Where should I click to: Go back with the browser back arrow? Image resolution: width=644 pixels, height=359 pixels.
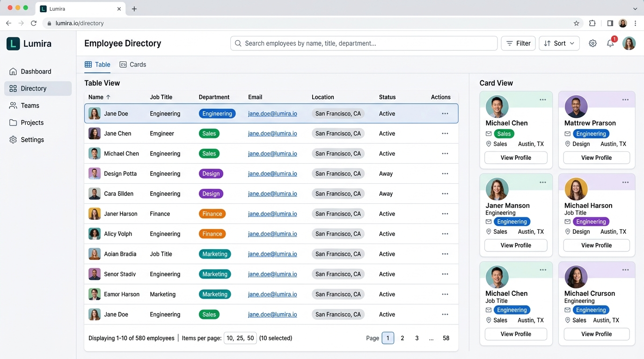click(x=8, y=23)
